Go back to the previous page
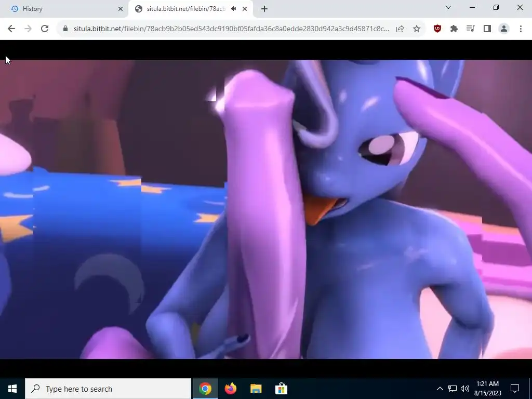532x399 pixels. pos(11,29)
